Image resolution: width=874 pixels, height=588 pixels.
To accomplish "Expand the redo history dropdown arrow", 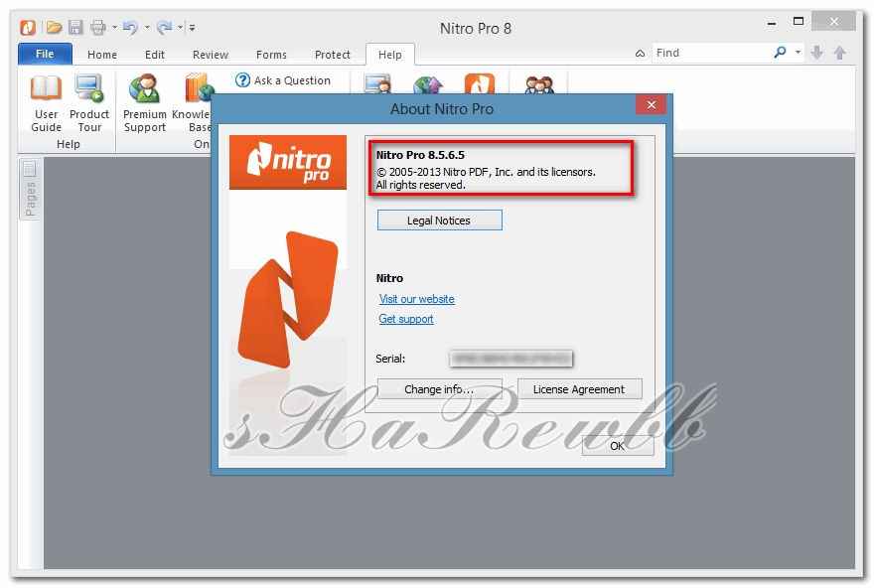I will tap(180, 27).
